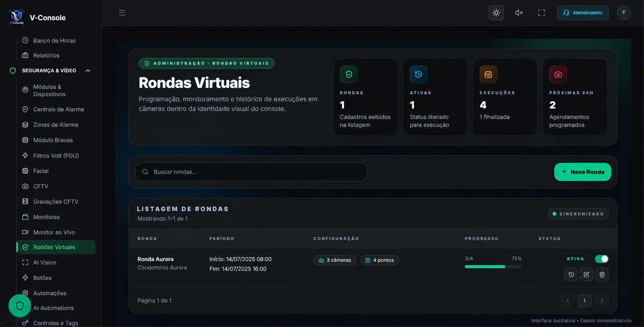Click the 75% progress value

tap(517, 259)
